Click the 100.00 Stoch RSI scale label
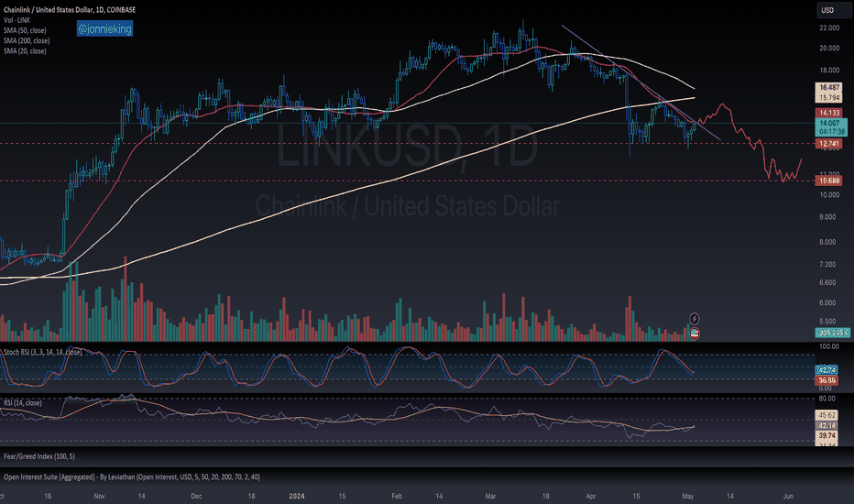 click(x=829, y=346)
